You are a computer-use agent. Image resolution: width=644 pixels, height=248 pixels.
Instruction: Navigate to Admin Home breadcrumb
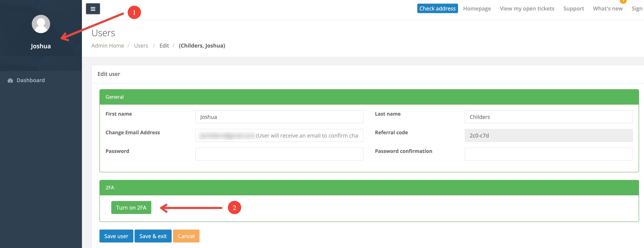click(107, 46)
